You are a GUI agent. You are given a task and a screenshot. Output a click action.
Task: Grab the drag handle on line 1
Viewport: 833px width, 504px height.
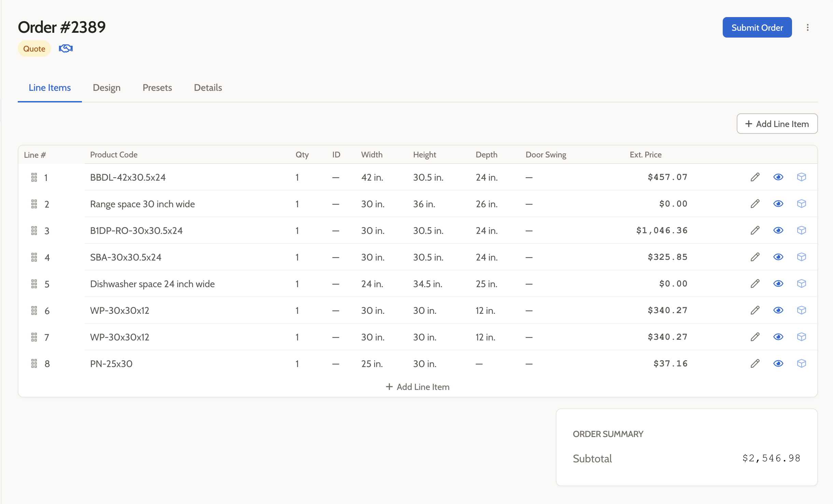34,177
